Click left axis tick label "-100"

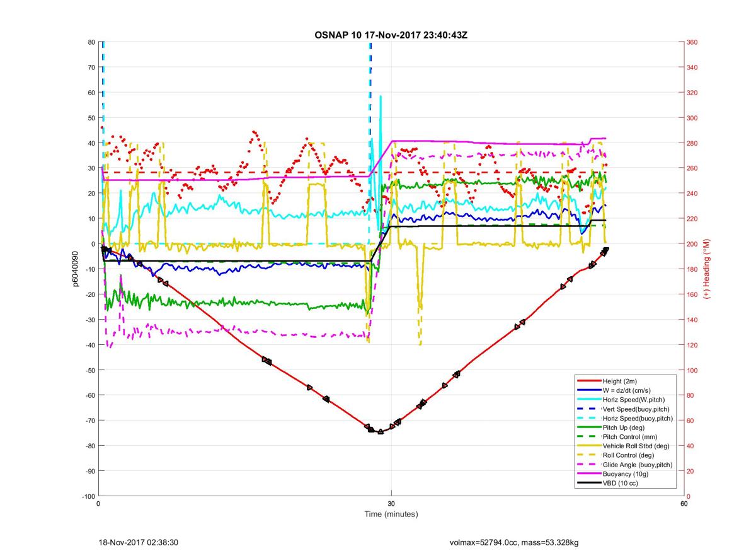(88, 496)
